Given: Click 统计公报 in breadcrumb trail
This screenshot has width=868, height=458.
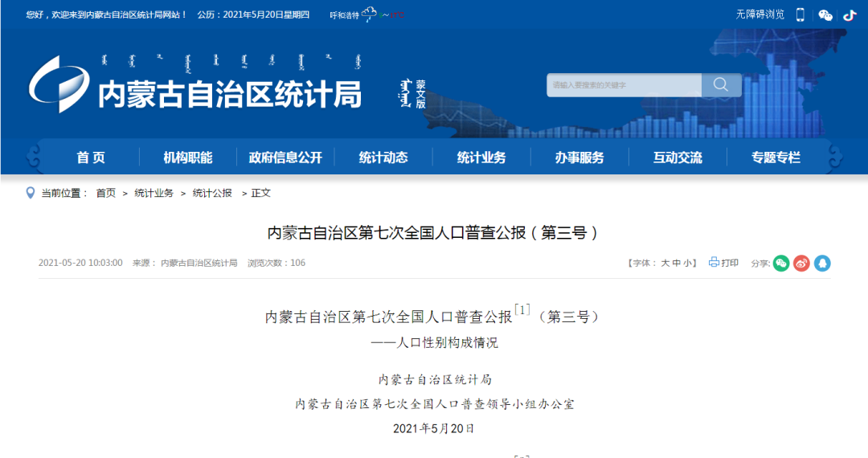Looking at the screenshot, I should pos(212,193).
